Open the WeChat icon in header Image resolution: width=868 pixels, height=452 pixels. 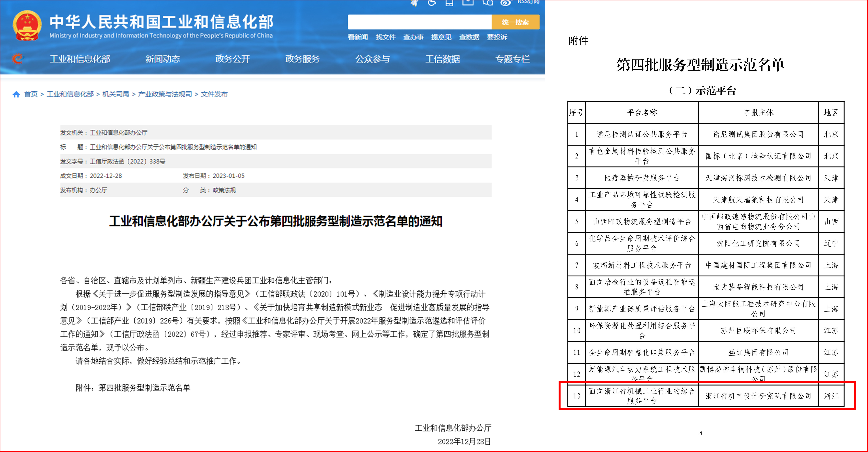[488, 3]
